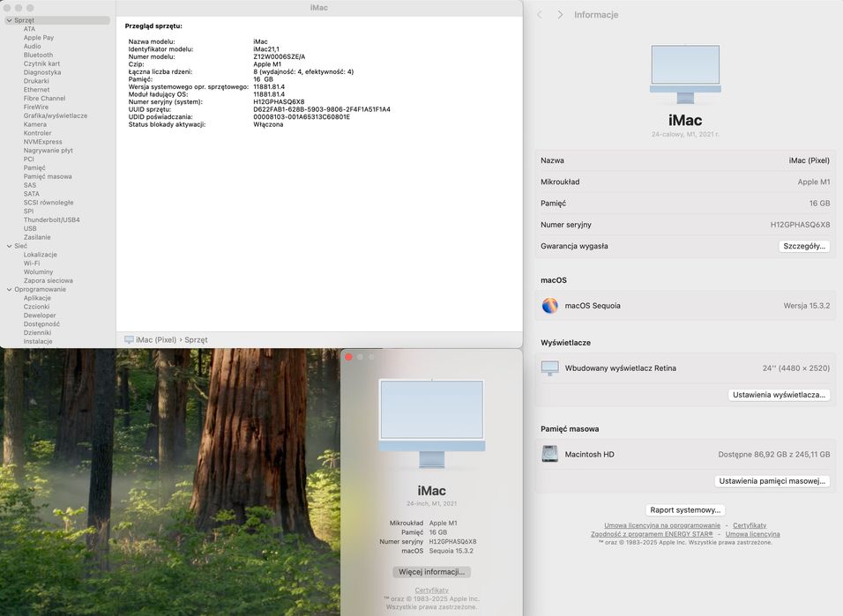Screen dimensions: 843x616
Task: Open Dzienniki software entry
Action: click(37, 333)
